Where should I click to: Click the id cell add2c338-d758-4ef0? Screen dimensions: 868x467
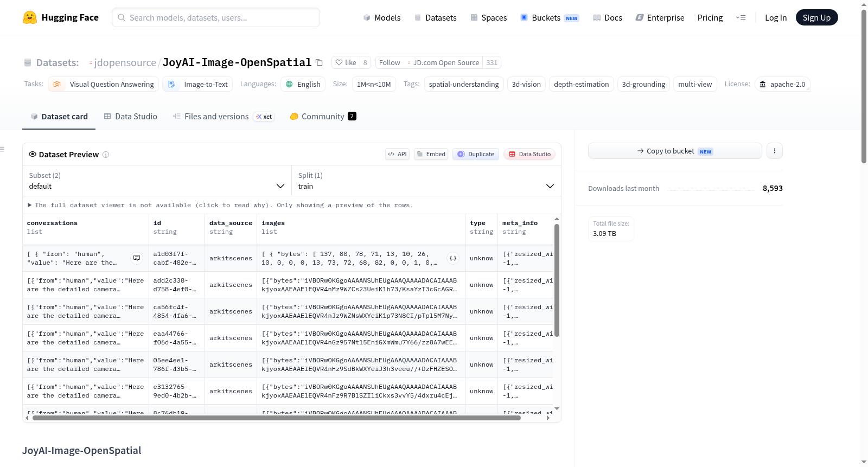point(177,285)
